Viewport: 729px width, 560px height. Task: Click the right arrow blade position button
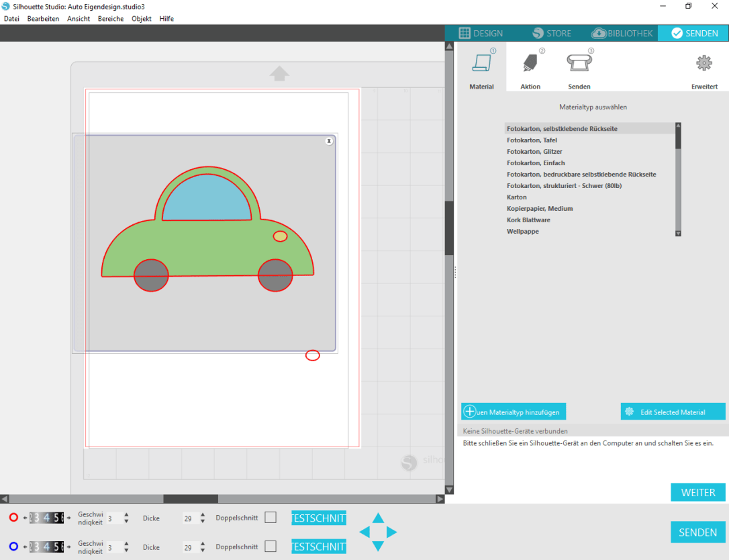pos(392,532)
